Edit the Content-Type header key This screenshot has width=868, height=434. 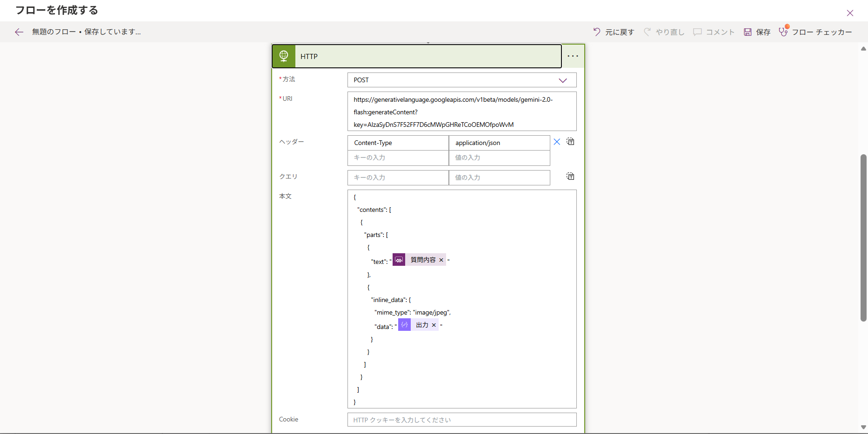coord(398,143)
